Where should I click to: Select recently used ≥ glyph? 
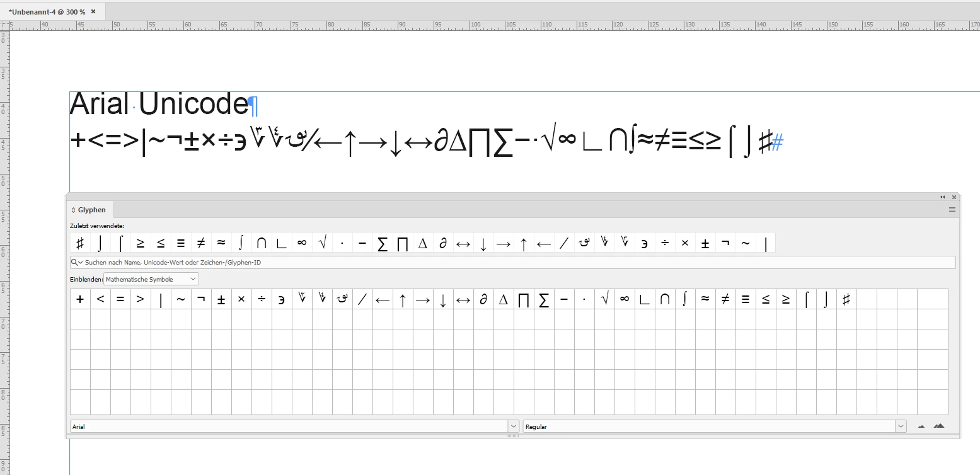click(141, 243)
